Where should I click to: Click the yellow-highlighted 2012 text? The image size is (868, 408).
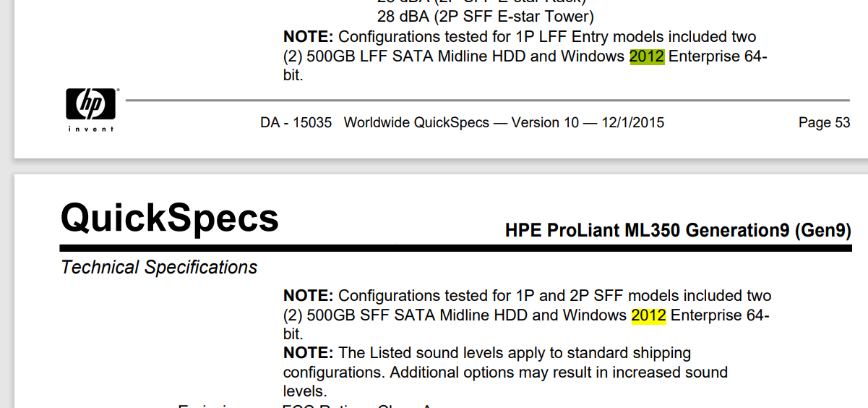(648, 315)
